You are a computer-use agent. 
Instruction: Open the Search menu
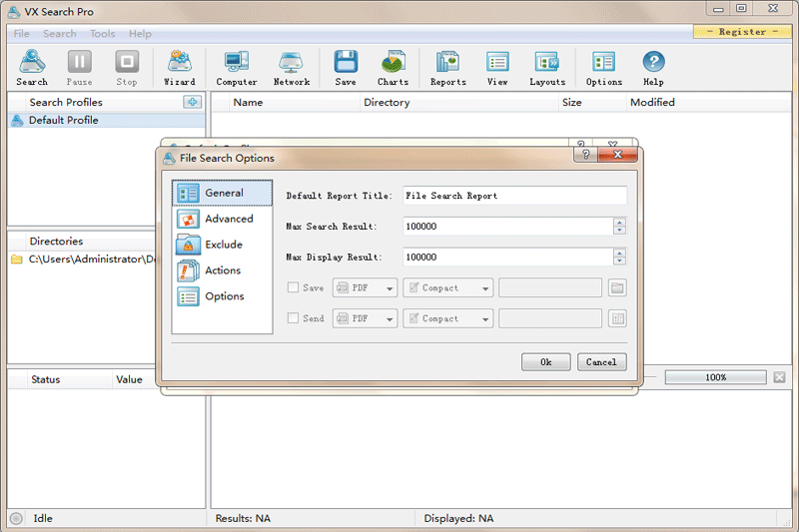(60, 34)
